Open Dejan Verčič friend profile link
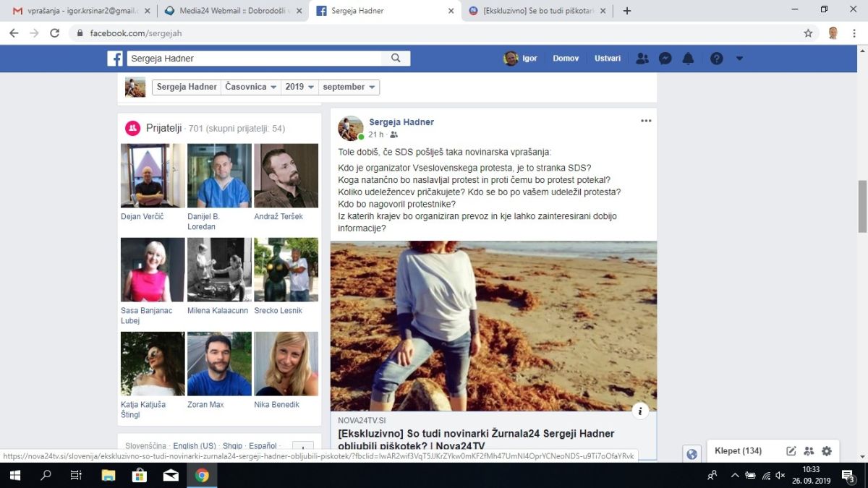The image size is (868, 488). (143, 217)
